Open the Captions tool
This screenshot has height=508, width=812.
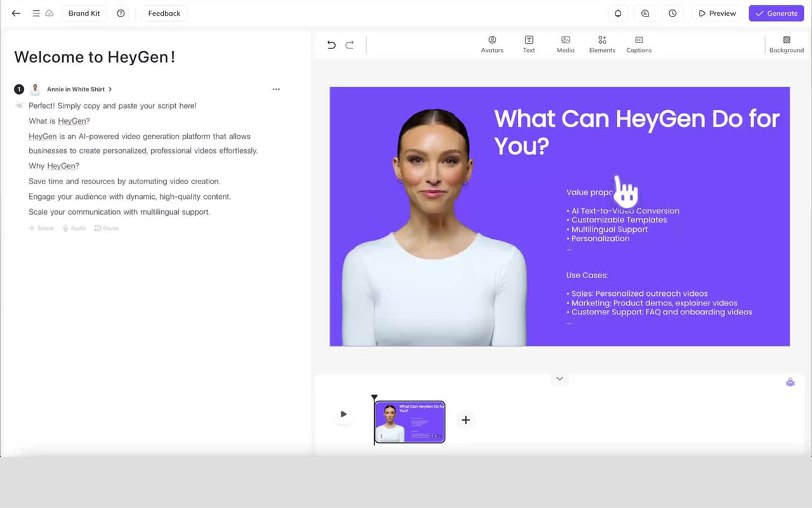[639, 44]
